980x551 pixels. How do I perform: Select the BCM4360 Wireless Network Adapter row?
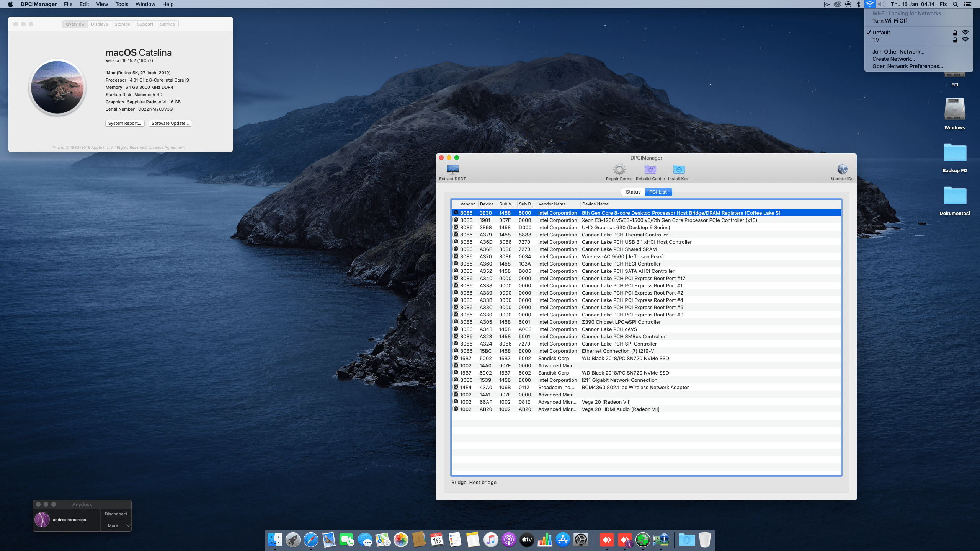(x=635, y=387)
